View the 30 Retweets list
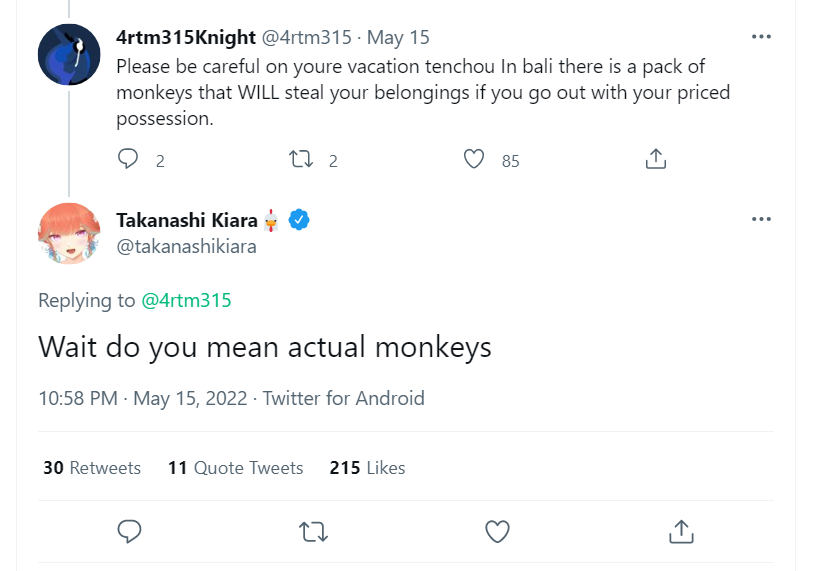Screen dimensions: 831x571 point(92,468)
